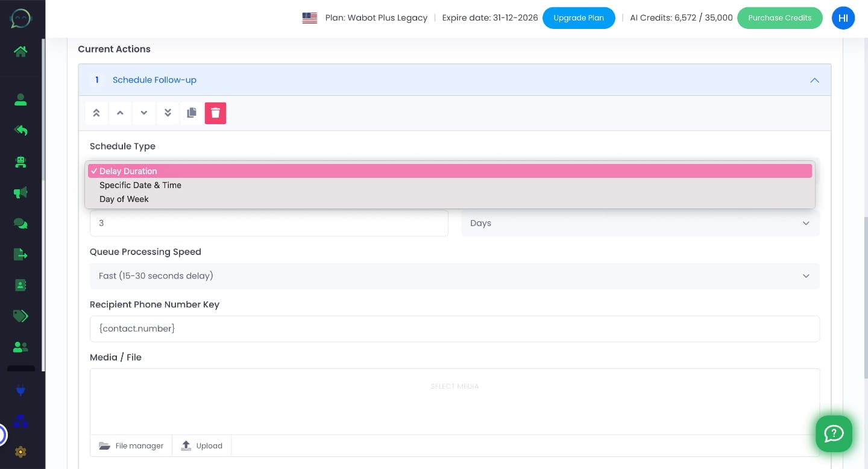Select the Specific Date & Time option

pos(140,185)
